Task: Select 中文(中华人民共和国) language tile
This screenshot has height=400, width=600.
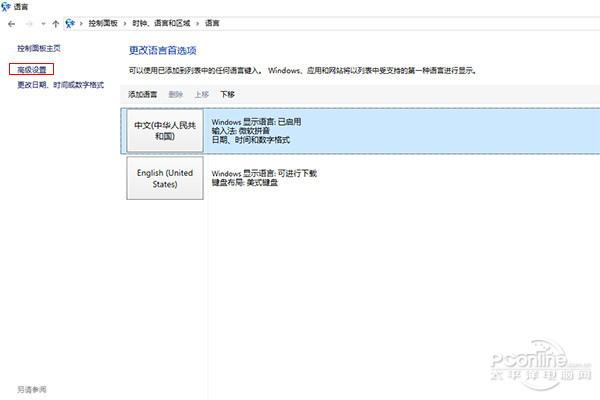Action: tap(166, 131)
